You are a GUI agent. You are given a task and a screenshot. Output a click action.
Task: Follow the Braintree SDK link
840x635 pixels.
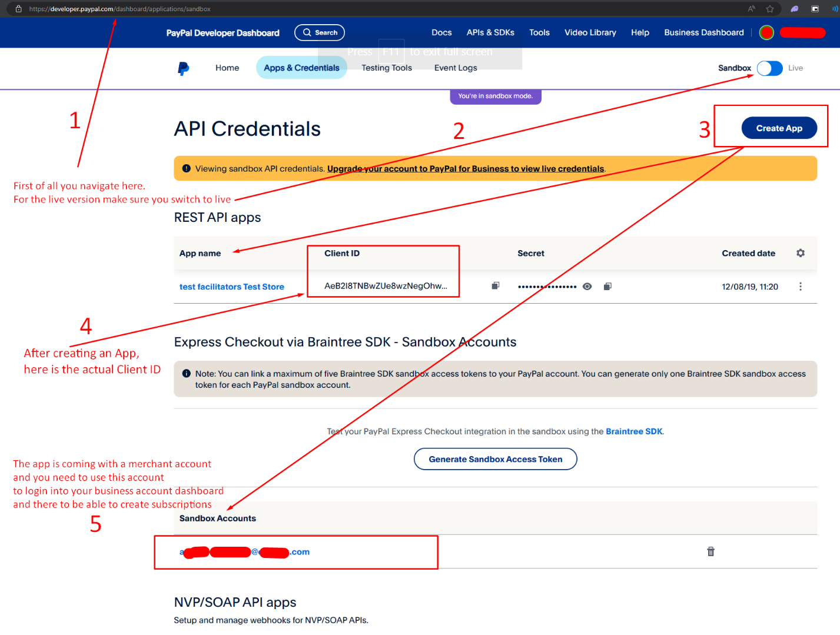633,431
